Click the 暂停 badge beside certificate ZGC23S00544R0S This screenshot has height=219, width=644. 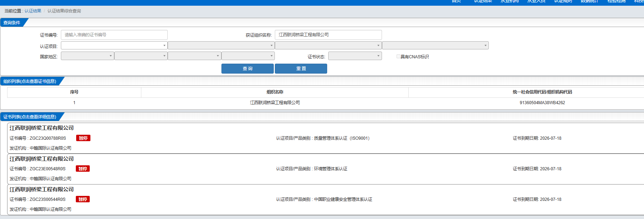click(x=83, y=199)
